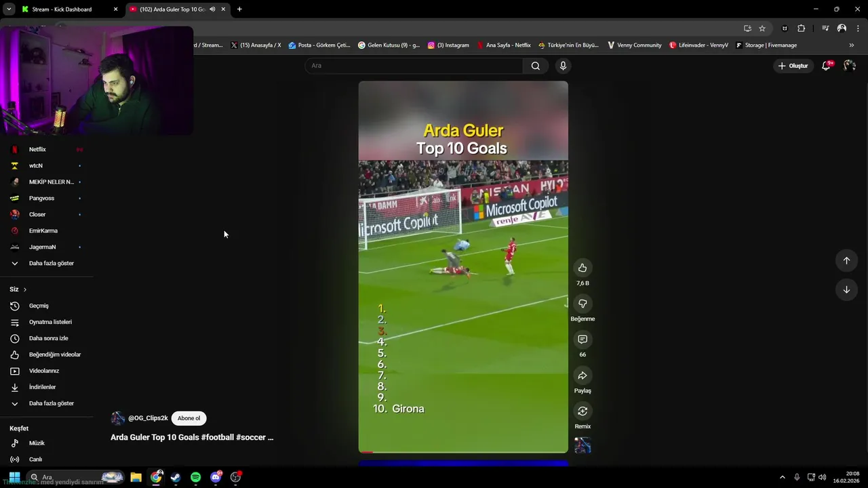Open the Arda Guler Top 10 Goals title

point(192,437)
